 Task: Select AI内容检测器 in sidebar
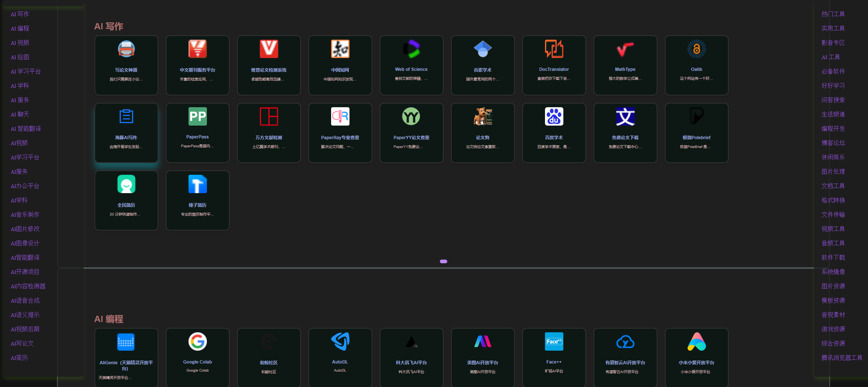28,286
